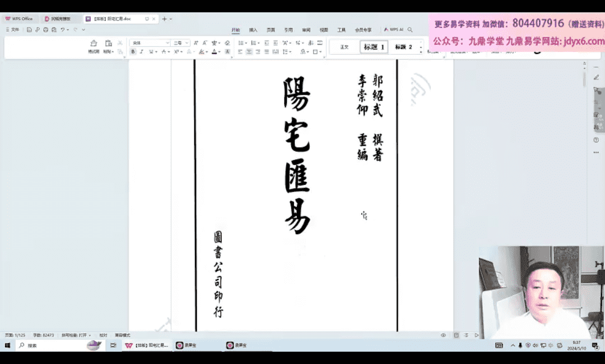This screenshot has width=605, height=364.
Task: Click the clear formatting eraser icon
Action: click(227, 43)
